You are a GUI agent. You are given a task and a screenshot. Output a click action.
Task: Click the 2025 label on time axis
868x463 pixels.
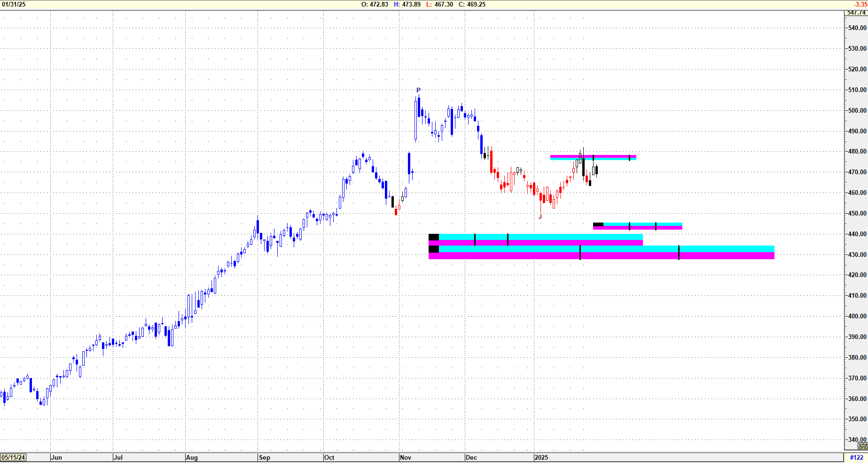541,457
